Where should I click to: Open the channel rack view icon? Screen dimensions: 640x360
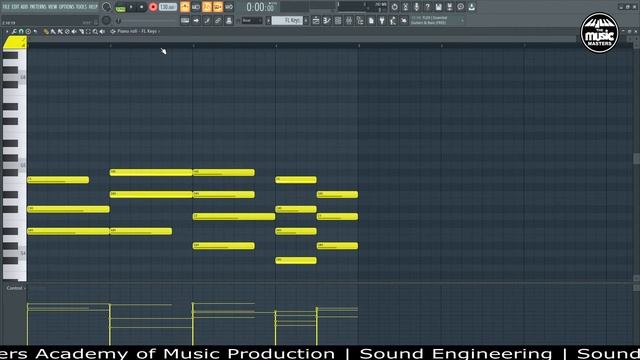click(338, 20)
